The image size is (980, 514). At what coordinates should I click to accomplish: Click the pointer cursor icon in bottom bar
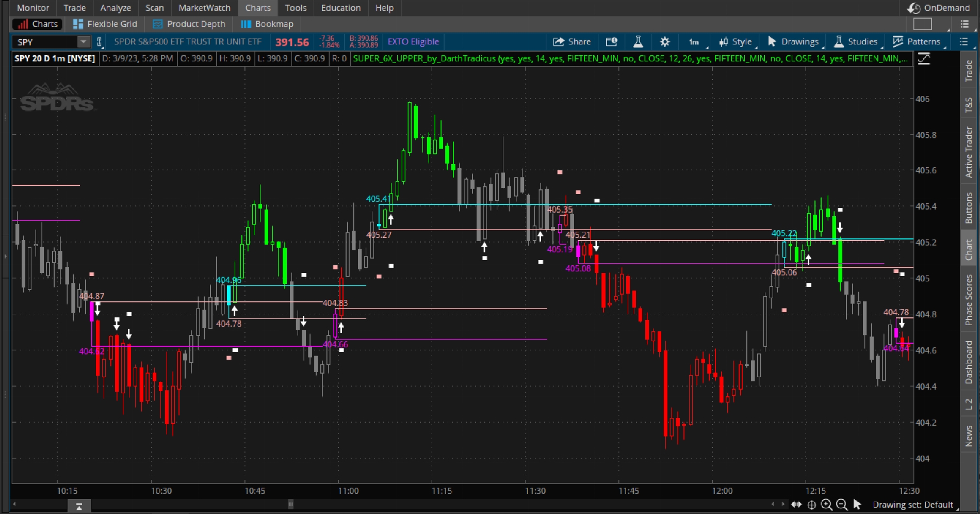[857, 505]
